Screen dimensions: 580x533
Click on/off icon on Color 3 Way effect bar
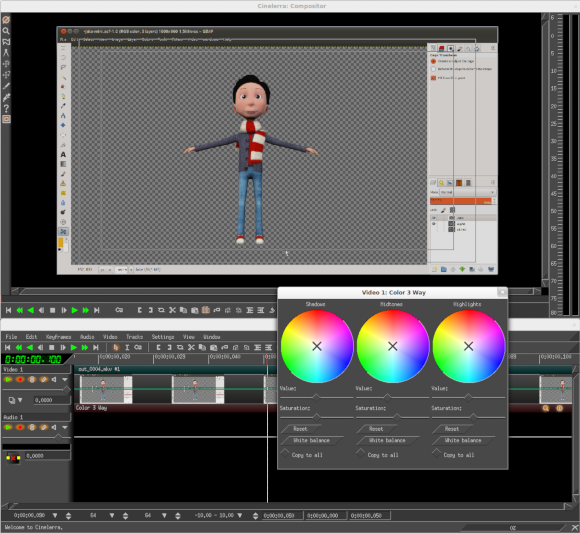[559, 408]
